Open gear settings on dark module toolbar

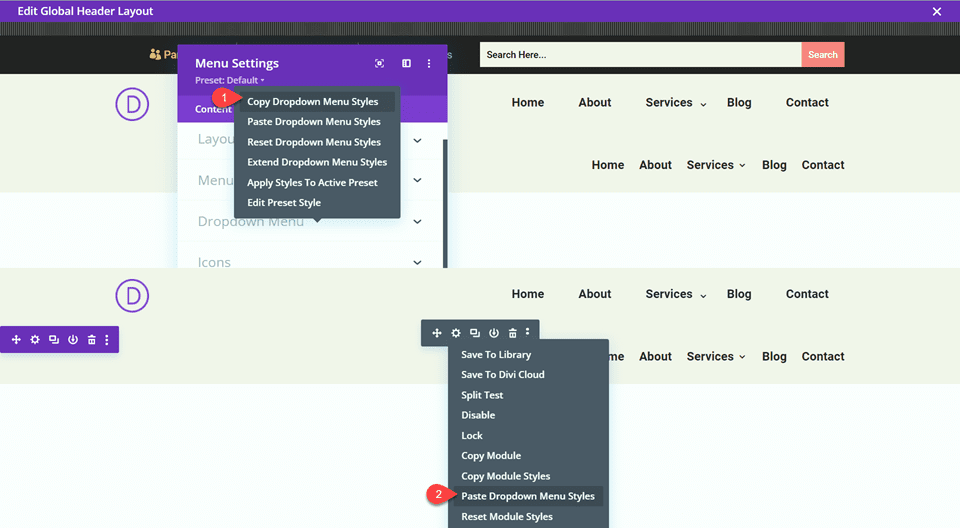pos(456,333)
